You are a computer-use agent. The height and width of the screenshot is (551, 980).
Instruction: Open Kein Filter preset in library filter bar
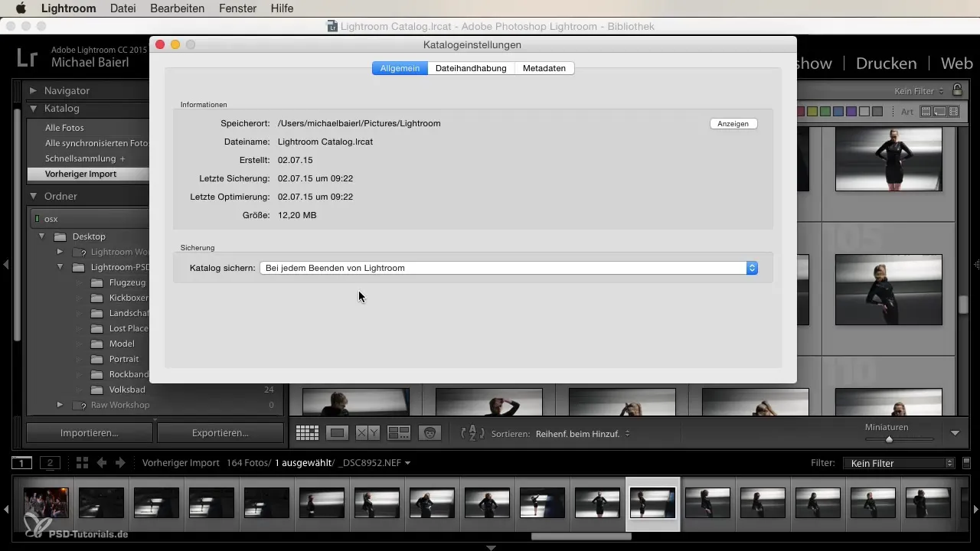(x=919, y=91)
